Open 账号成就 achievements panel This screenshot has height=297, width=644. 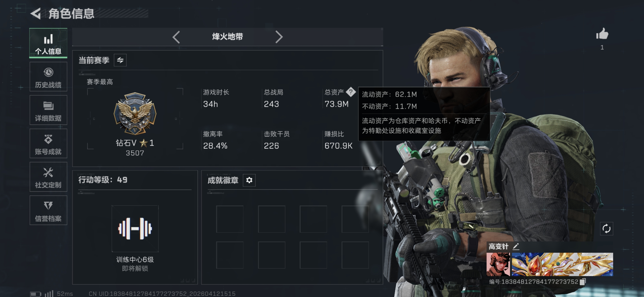(48, 144)
